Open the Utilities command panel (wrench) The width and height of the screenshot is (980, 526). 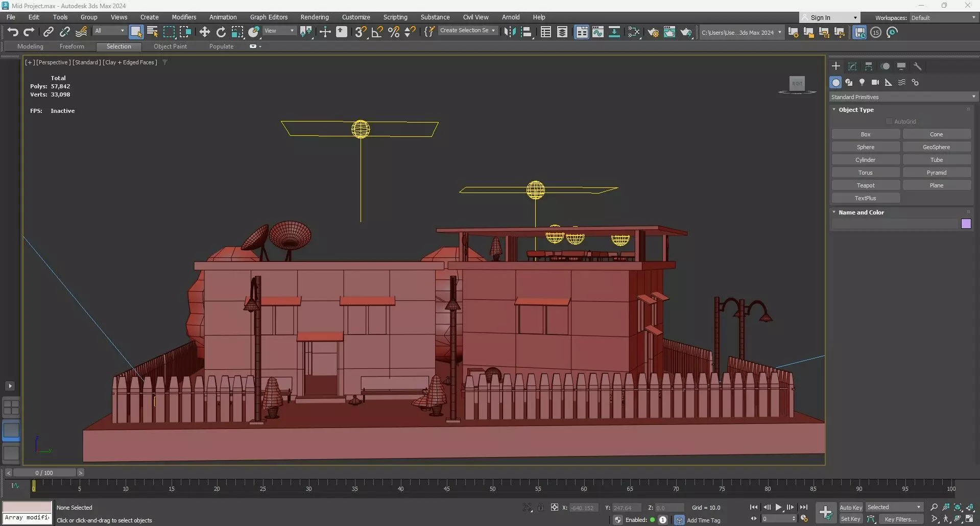(x=918, y=66)
